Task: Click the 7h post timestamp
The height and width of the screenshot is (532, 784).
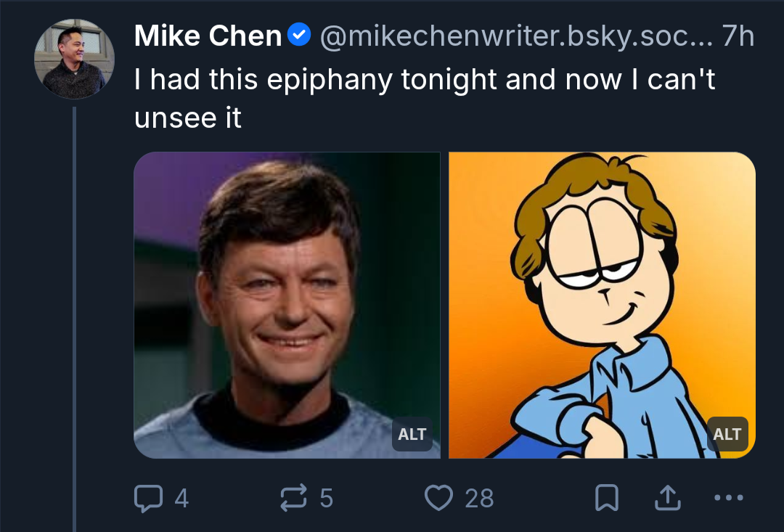Action: coord(738,36)
